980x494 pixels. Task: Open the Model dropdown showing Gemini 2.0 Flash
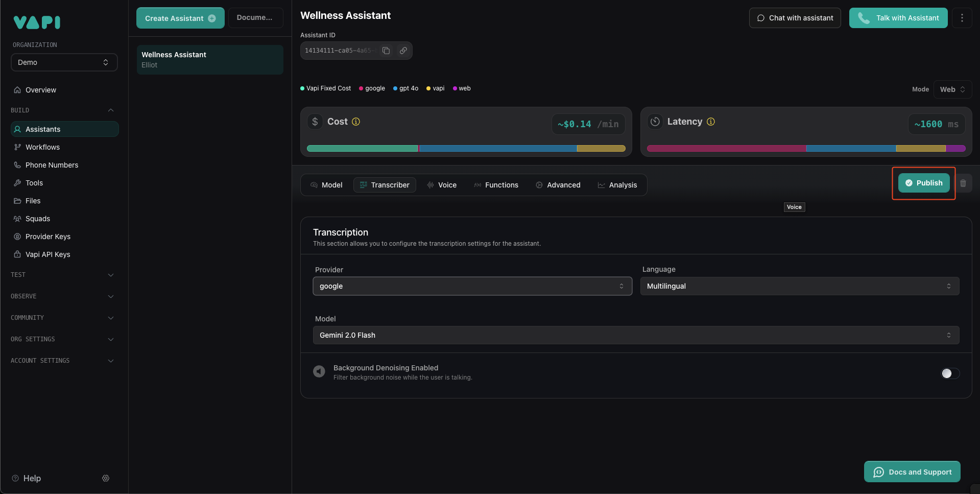point(636,335)
